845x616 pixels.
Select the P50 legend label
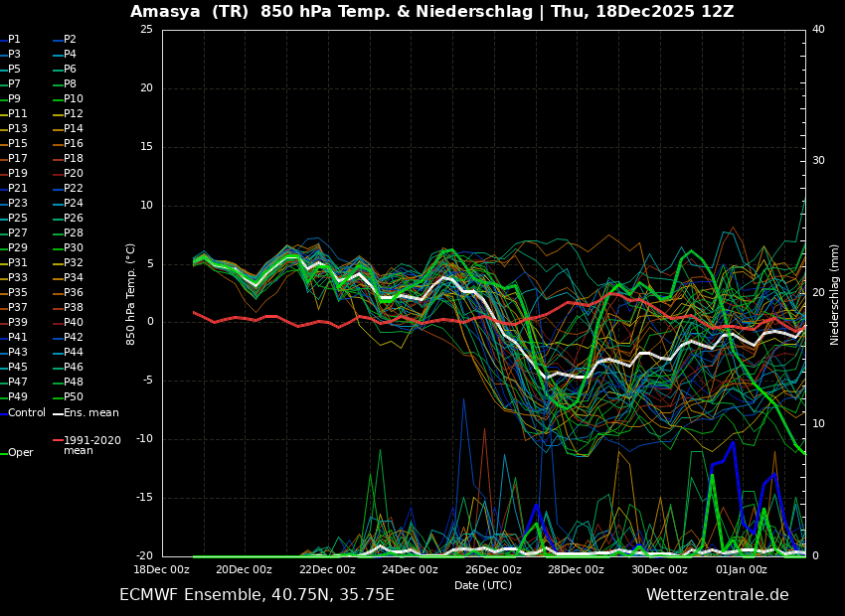pos(74,396)
